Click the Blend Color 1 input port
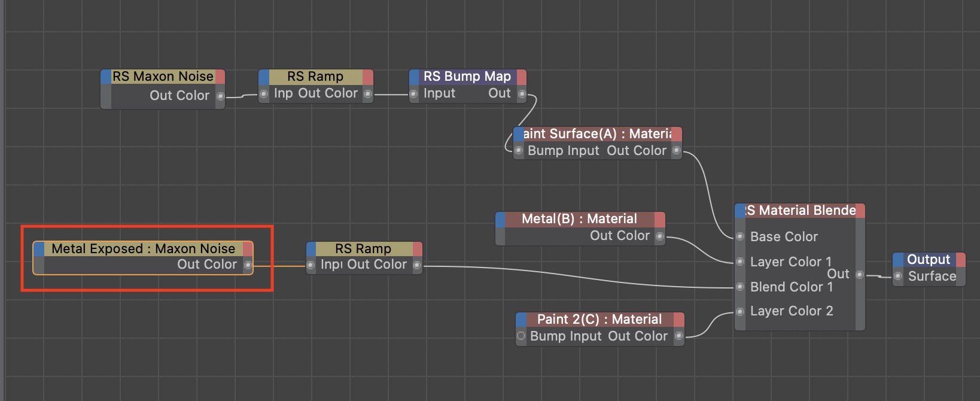Screen dimensions: 980x401 pos(740,287)
